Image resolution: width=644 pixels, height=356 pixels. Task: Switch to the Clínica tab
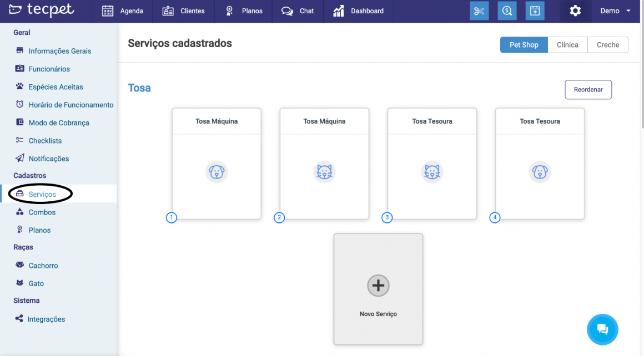point(567,45)
